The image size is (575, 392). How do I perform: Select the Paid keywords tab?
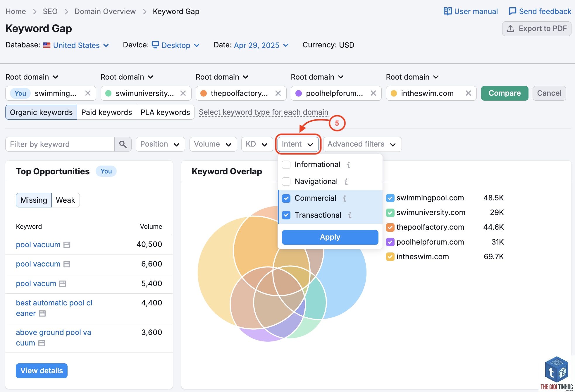106,112
